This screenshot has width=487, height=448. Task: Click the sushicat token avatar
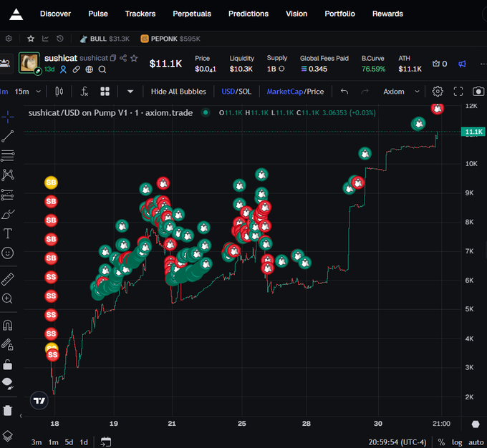pyautogui.click(x=29, y=63)
